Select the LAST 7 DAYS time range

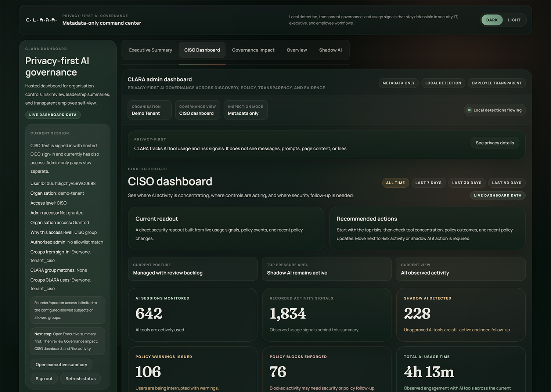pyautogui.click(x=428, y=183)
